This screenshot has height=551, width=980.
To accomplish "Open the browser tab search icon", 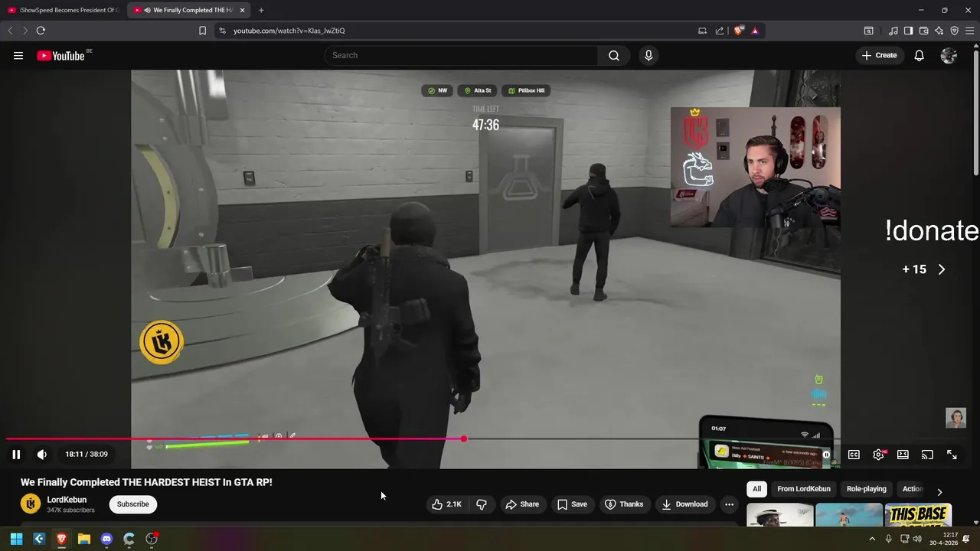I will pyautogui.click(x=868, y=31).
